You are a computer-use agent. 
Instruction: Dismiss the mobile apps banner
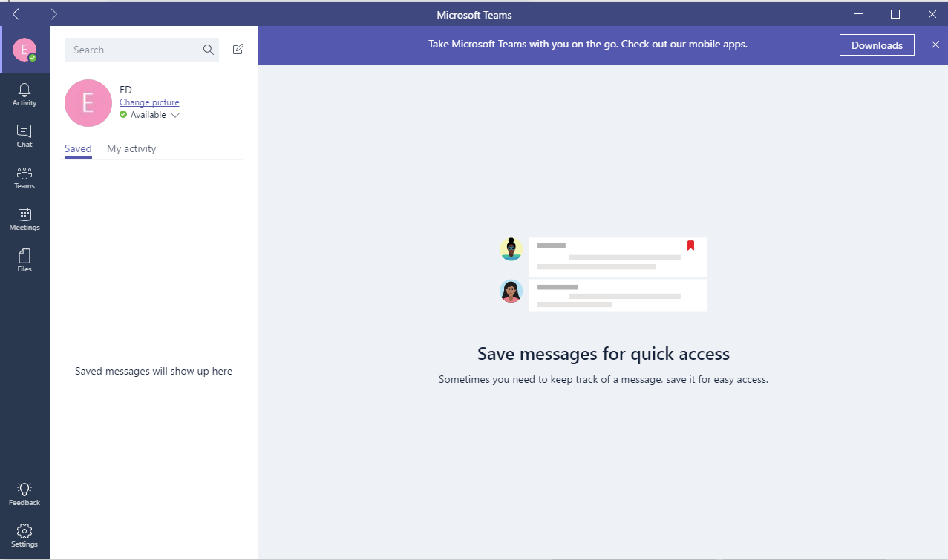pos(935,45)
